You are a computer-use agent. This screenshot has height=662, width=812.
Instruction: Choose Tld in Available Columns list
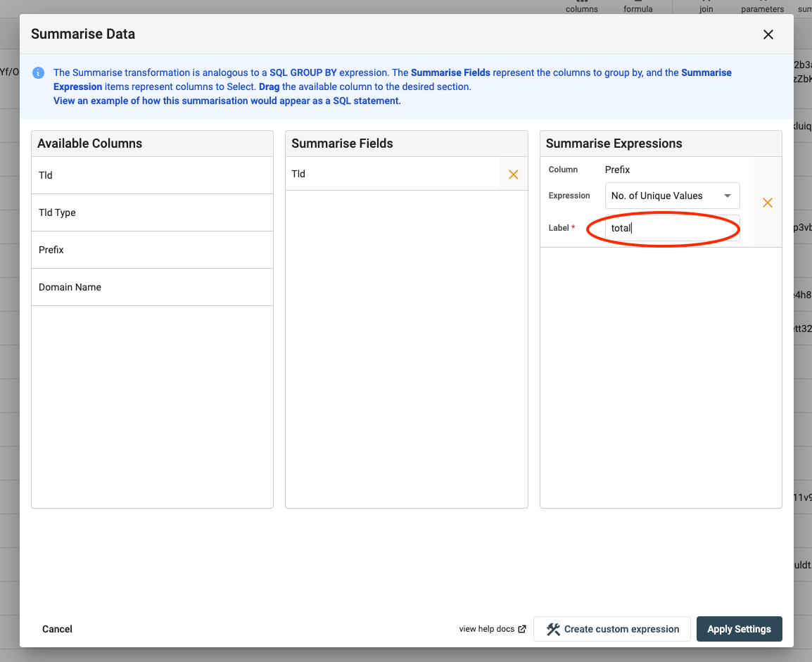[x=152, y=175]
